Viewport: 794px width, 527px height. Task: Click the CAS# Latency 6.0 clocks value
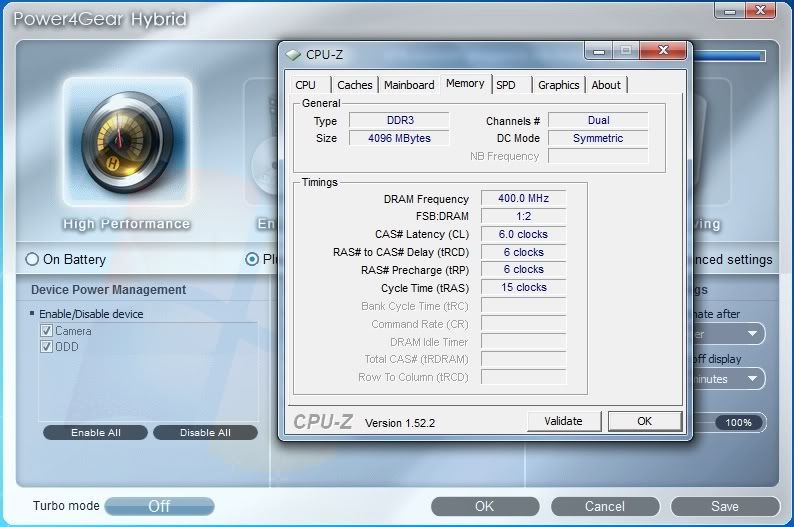pyautogui.click(x=524, y=234)
